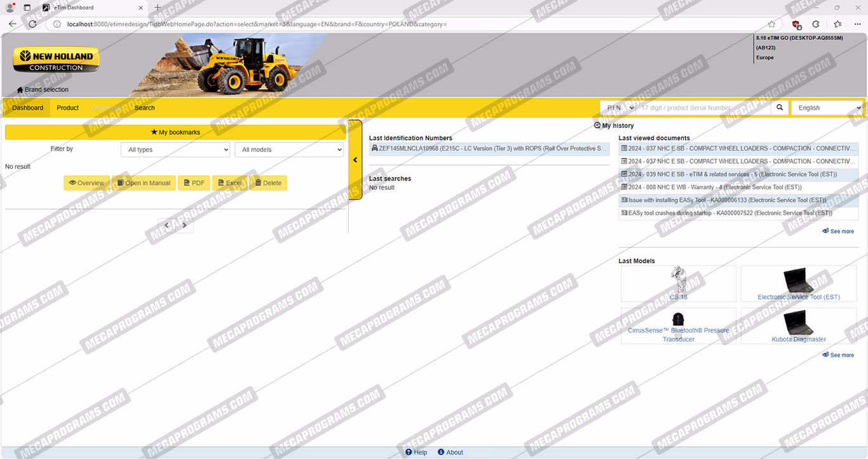Open the Product menu tab
The image size is (868, 459).
click(67, 108)
